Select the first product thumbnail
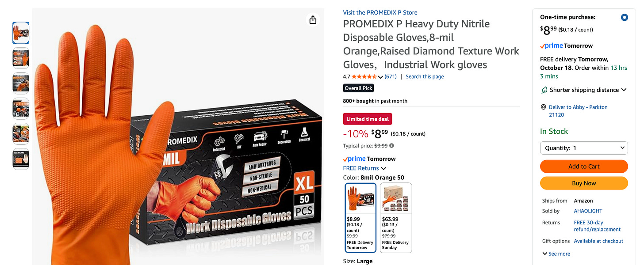The height and width of the screenshot is (265, 644). click(21, 33)
